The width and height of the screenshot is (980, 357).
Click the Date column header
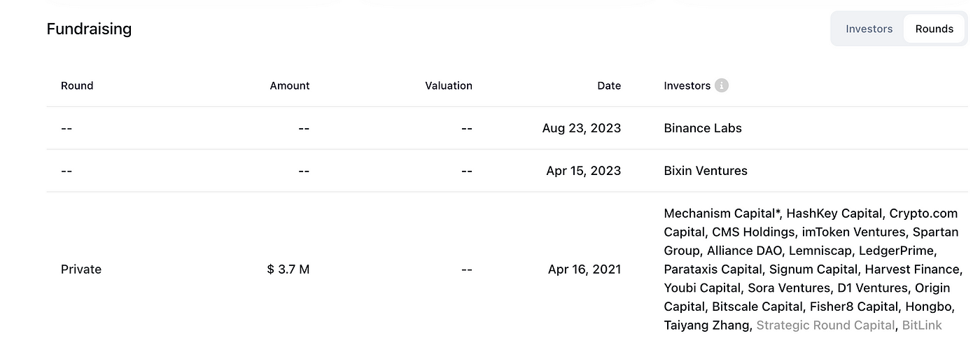609,85
